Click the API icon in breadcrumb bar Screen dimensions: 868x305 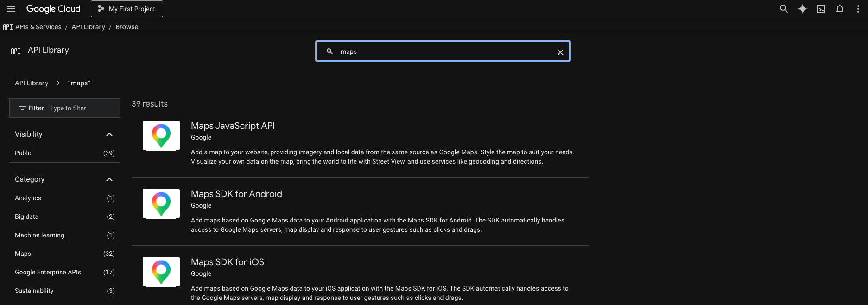(x=8, y=27)
